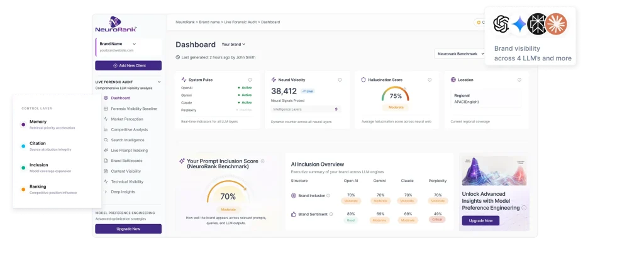Select Citation in the Control Layer
This screenshot has width=644, height=253.
pyautogui.click(x=46, y=146)
